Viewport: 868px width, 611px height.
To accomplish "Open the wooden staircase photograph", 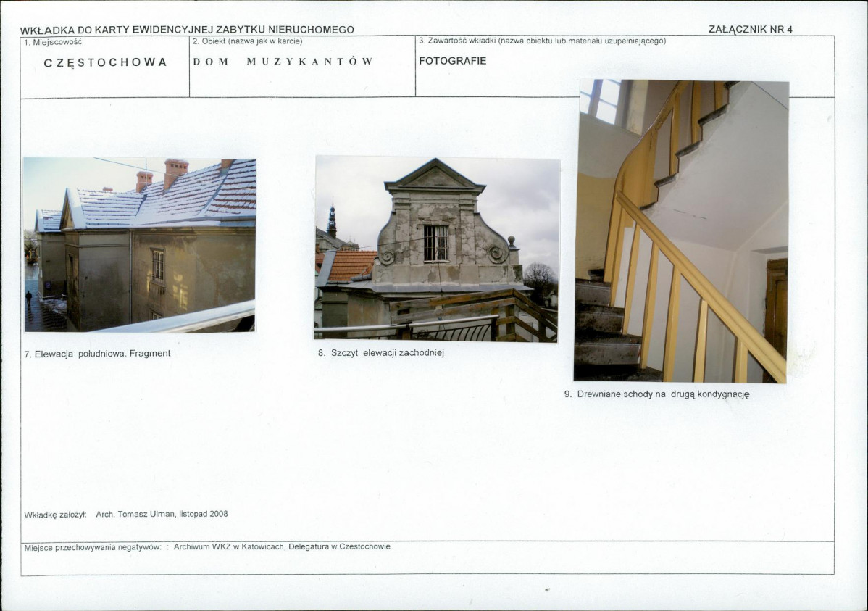I will [680, 230].
